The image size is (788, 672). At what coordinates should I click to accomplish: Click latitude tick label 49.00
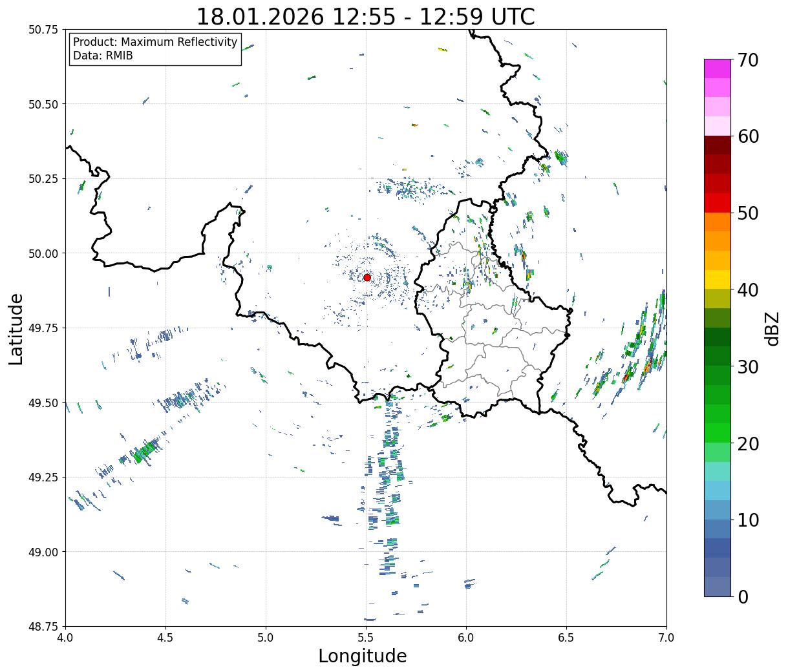43,552
